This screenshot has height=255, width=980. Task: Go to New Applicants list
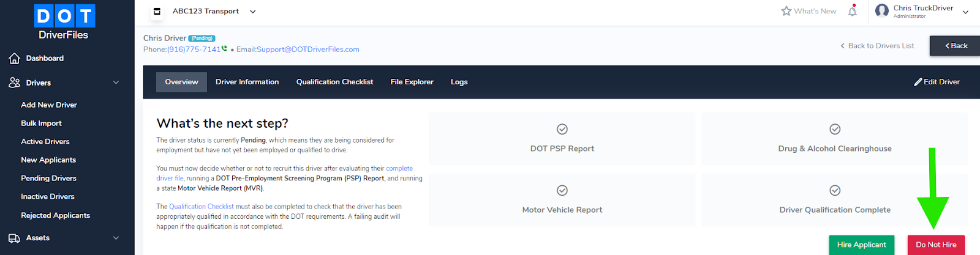[x=48, y=160]
